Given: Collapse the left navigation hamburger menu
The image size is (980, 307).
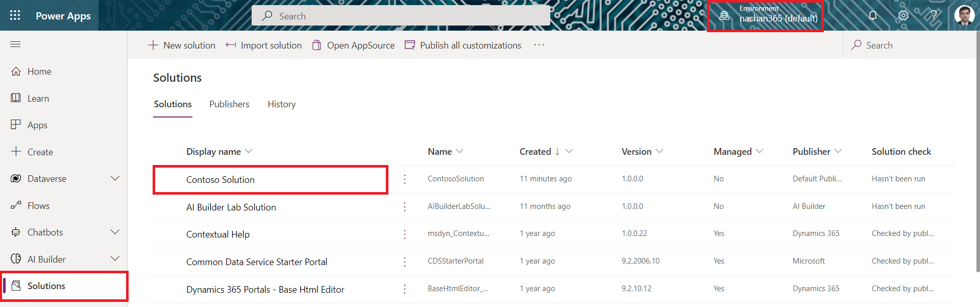Looking at the screenshot, I should [x=15, y=44].
